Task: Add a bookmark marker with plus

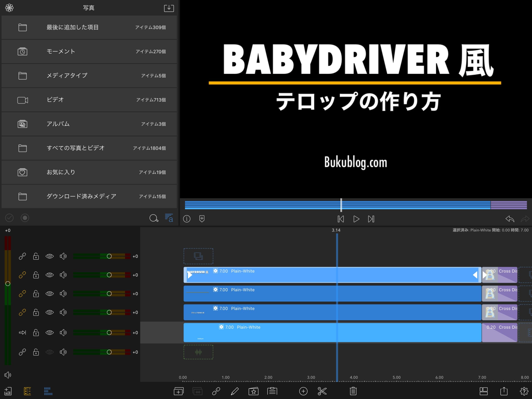Action: [x=202, y=219]
